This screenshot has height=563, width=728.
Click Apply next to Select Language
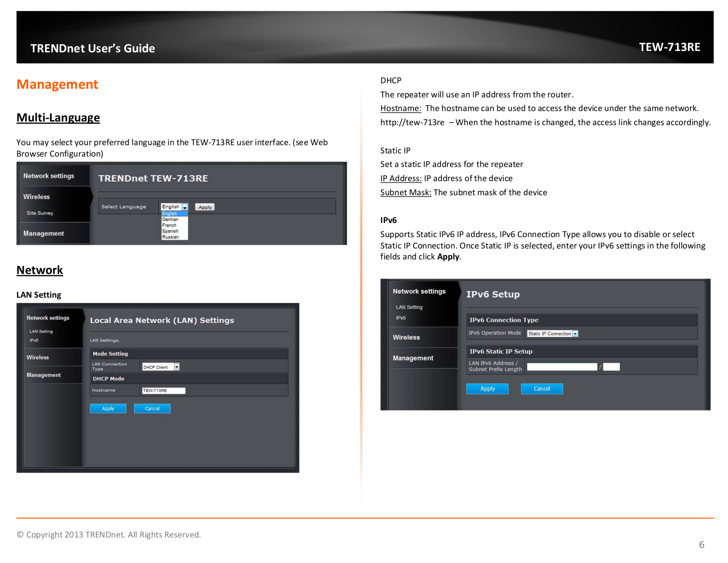click(x=205, y=207)
